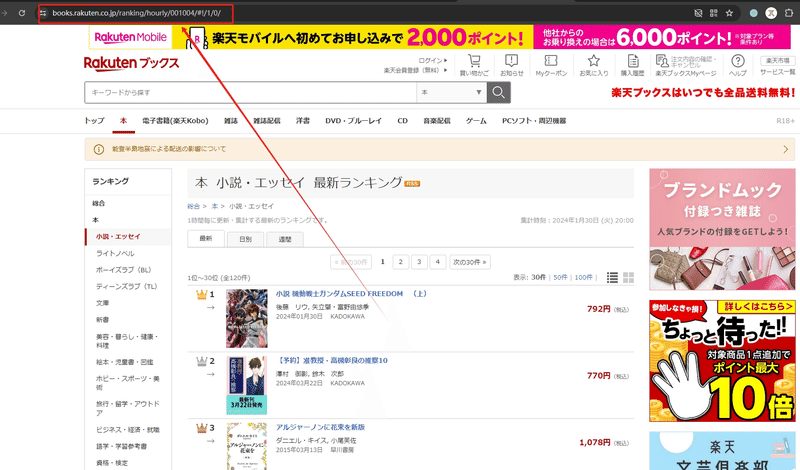Open ビジネス・経済・就職 sidebar category
This screenshot has width=800, height=470.
point(128,430)
